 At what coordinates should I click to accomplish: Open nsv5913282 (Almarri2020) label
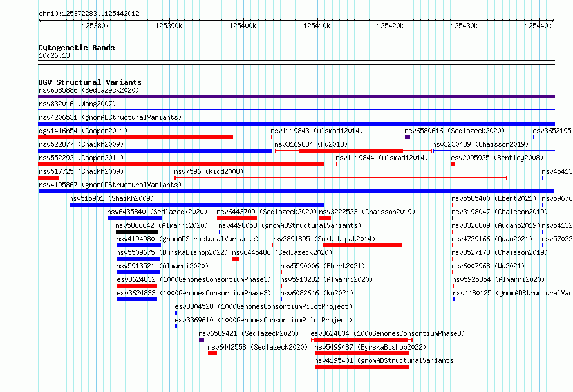326,279
